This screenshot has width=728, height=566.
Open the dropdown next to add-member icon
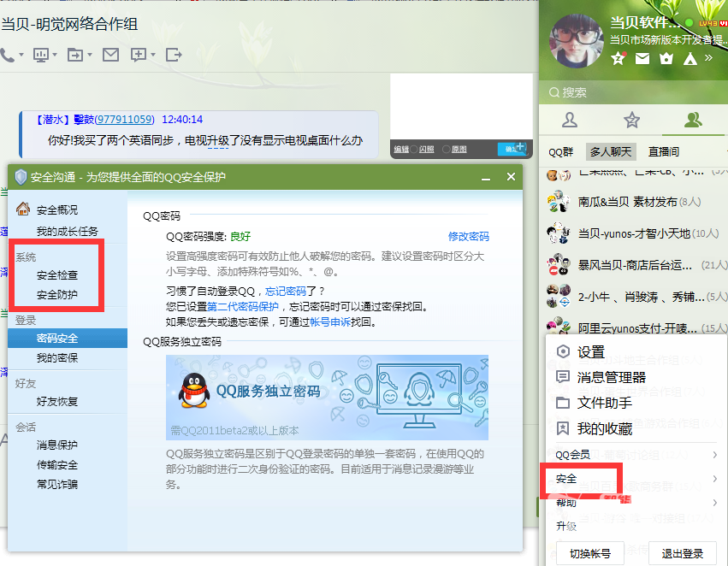[153, 56]
